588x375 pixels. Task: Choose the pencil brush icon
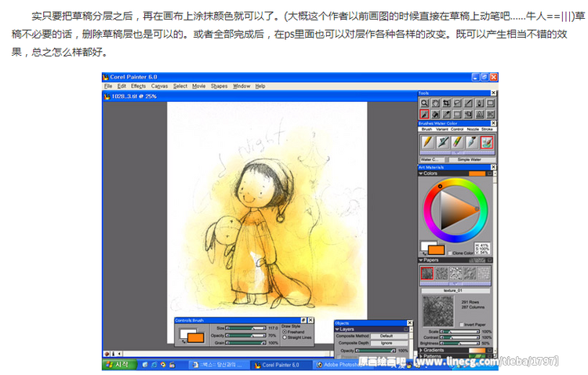(x=427, y=142)
